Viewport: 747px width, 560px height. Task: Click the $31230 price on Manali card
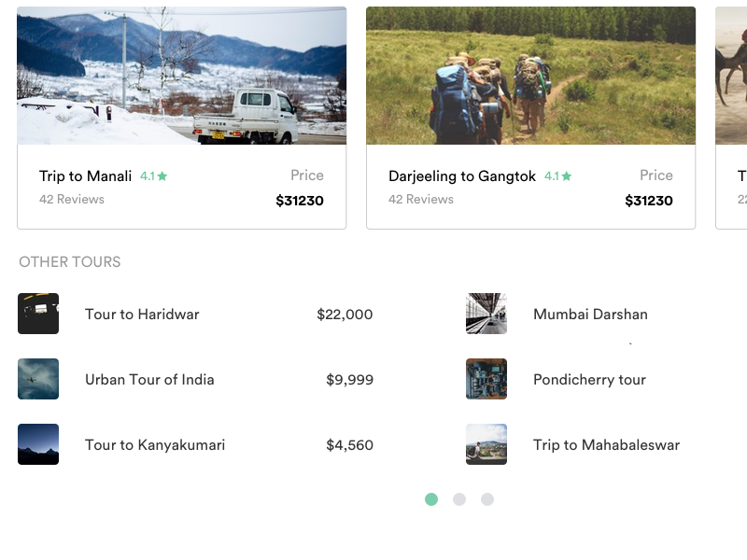(x=299, y=200)
